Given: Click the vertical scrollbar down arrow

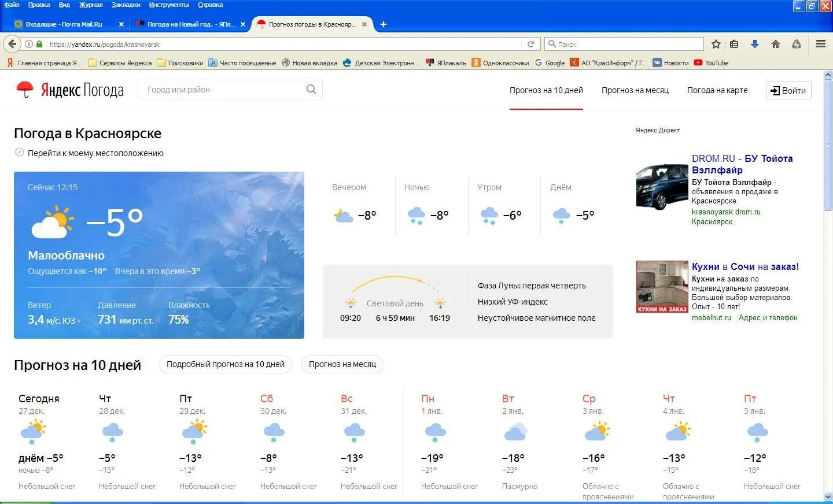Looking at the screenshot, I should 828,497.
